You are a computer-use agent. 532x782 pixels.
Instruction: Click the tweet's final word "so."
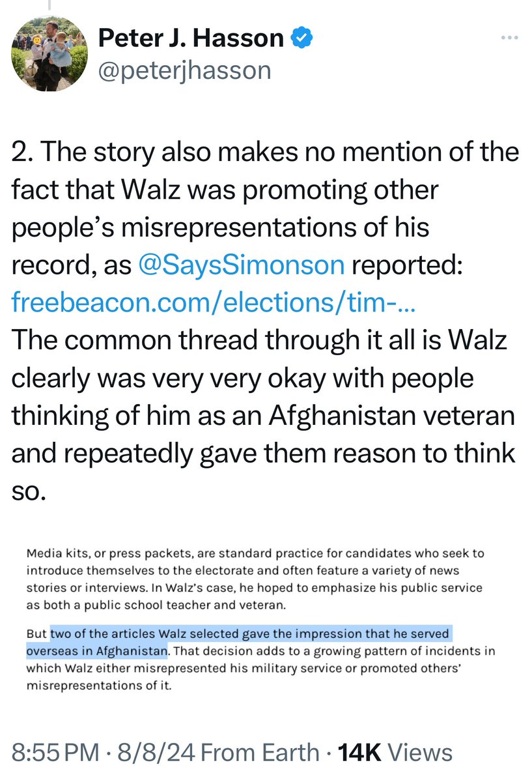tap(29, 491)
